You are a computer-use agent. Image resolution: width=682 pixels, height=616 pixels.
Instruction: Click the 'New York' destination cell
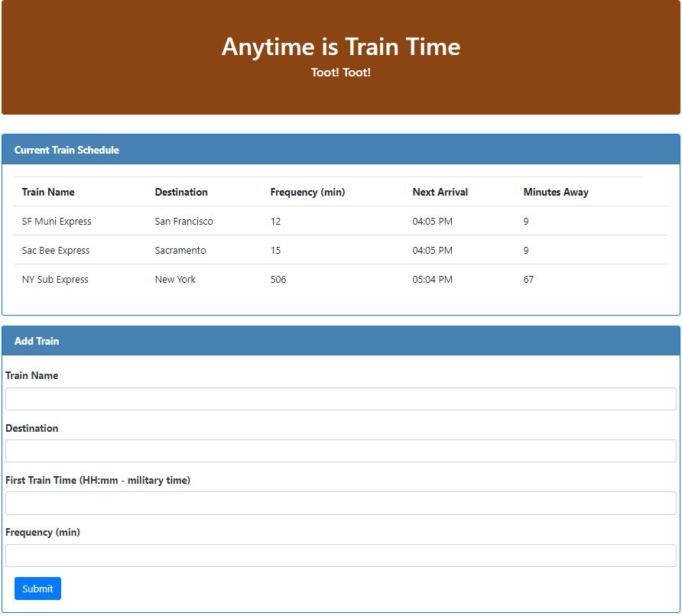click(x=175, y=279)
